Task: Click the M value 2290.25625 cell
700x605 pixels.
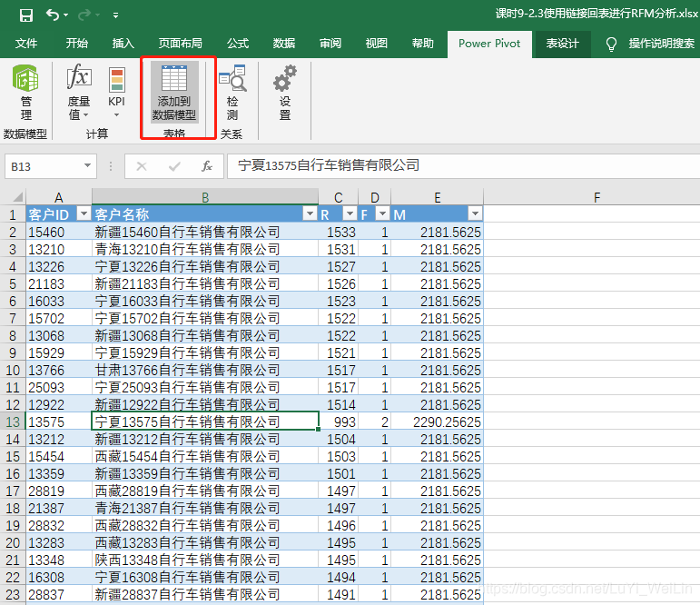Action: pos(438,422)
